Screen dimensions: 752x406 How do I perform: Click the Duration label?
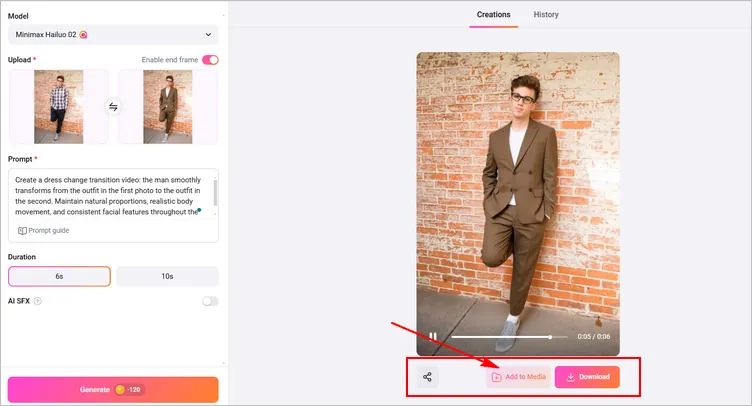pyautogui.click(x=22, y=257)
